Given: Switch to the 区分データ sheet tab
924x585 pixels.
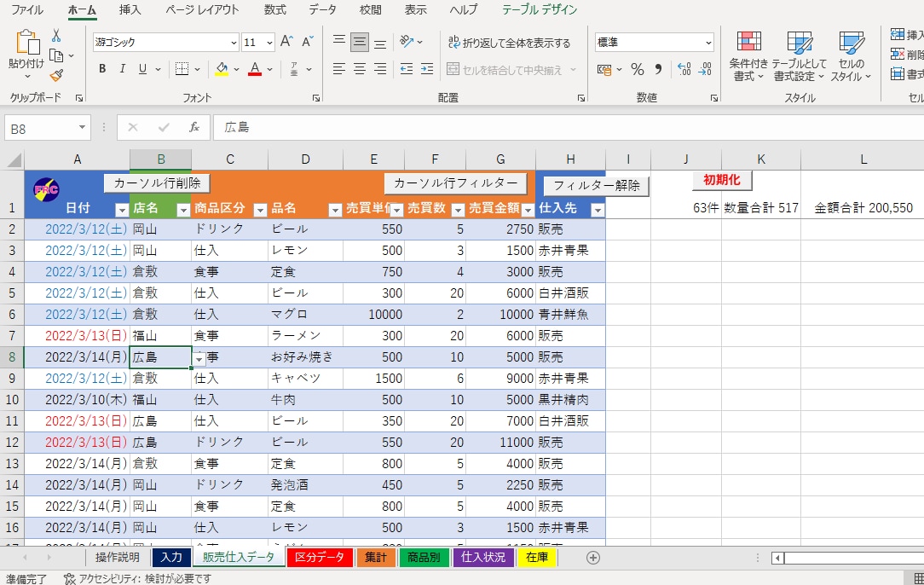Looking at the screenshot, I should point(320,557).
